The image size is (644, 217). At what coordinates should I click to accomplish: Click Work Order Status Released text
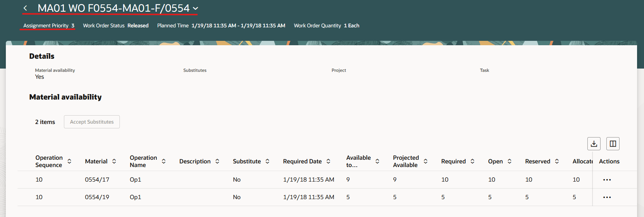116,26
